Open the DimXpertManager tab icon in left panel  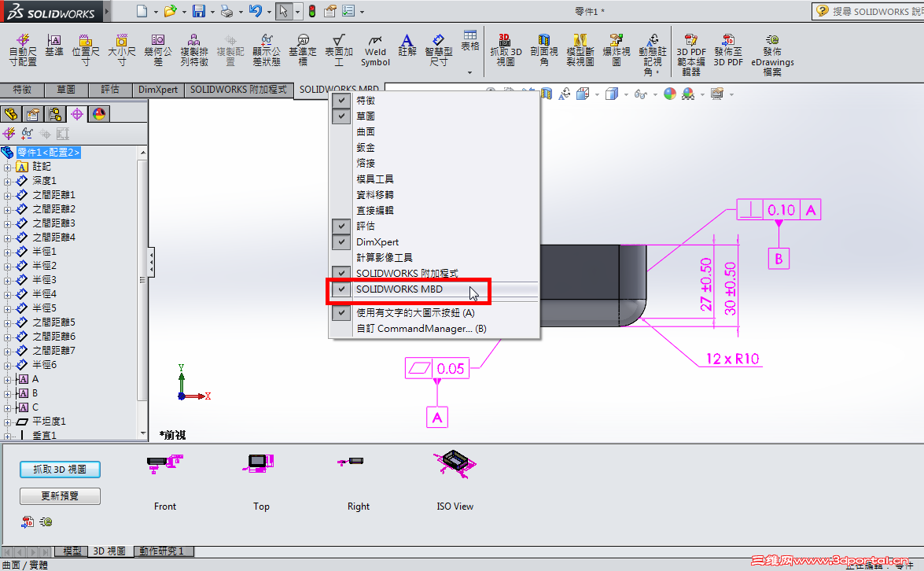(x=77, y=114)
